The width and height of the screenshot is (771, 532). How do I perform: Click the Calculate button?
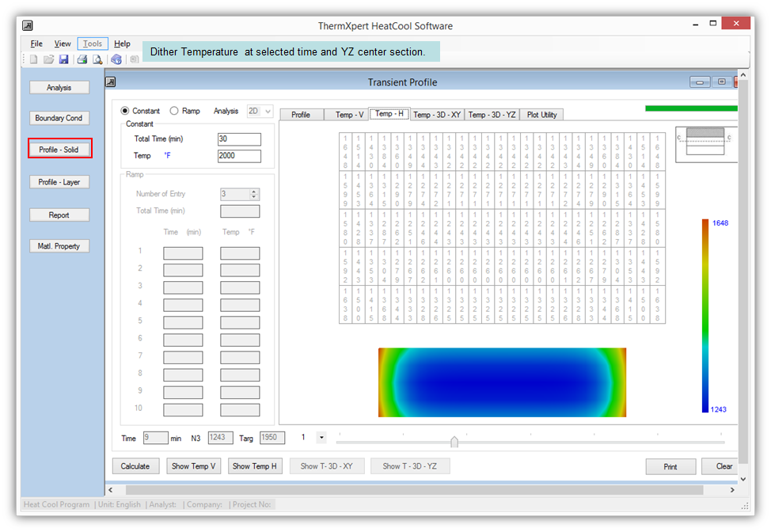[x=135, y=466]
